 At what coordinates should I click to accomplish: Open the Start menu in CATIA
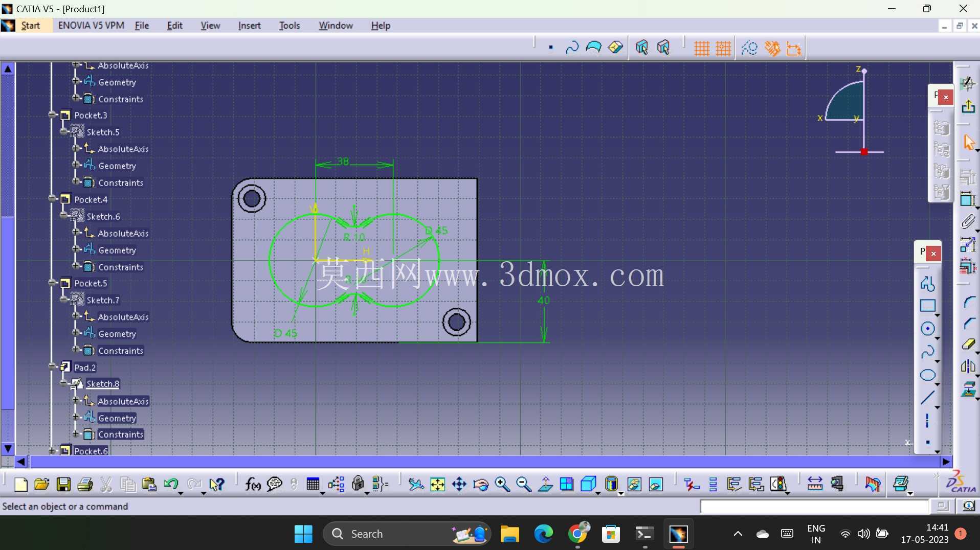point(30,26)
